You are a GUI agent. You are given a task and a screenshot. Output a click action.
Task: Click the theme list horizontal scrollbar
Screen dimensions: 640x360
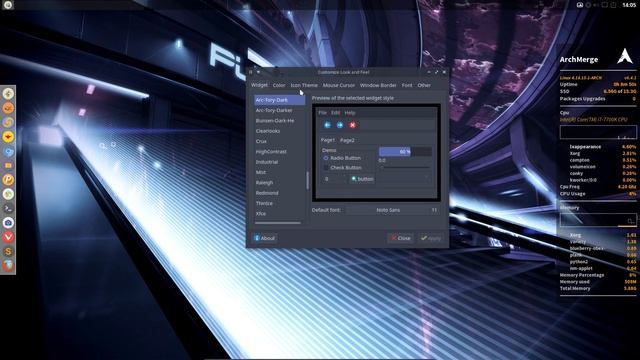pyautogui.click(x=278, y=223)
